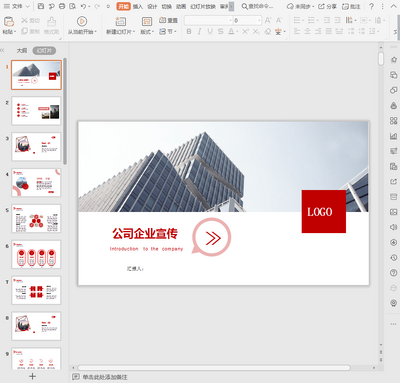Viewport: 400px width, 383px height.
Task: Apply font color with the A icon
Action: 231,31
